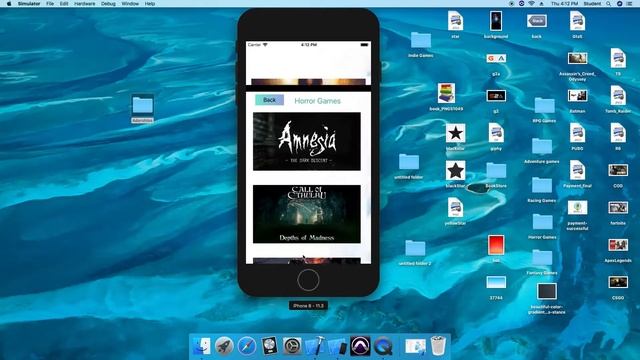Select the untitled folder 2 on desktop

[x=415, y=248]
